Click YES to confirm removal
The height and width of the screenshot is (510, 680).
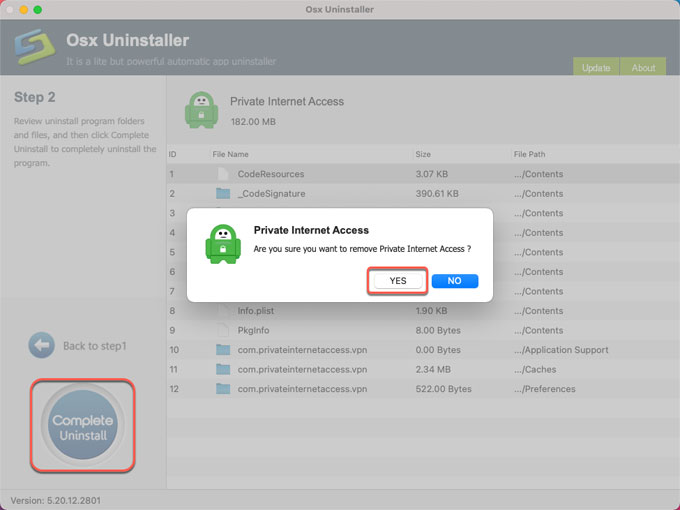tap(398, 281)
